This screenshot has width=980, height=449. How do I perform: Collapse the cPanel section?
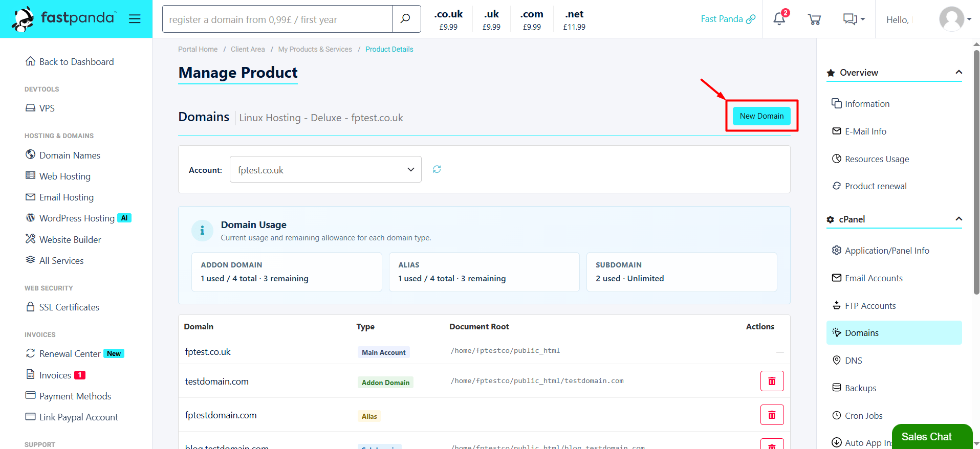click(x=959, y=219)
